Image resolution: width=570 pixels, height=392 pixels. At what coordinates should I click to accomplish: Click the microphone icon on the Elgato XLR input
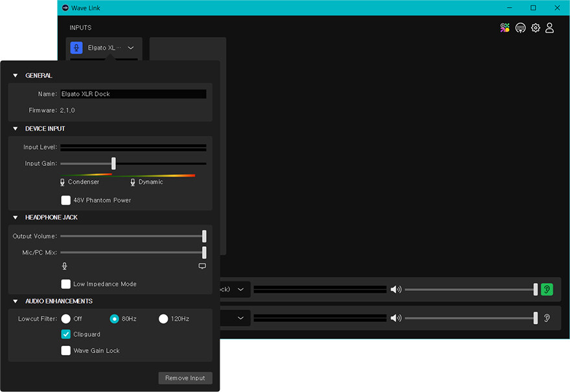[77, 47]
